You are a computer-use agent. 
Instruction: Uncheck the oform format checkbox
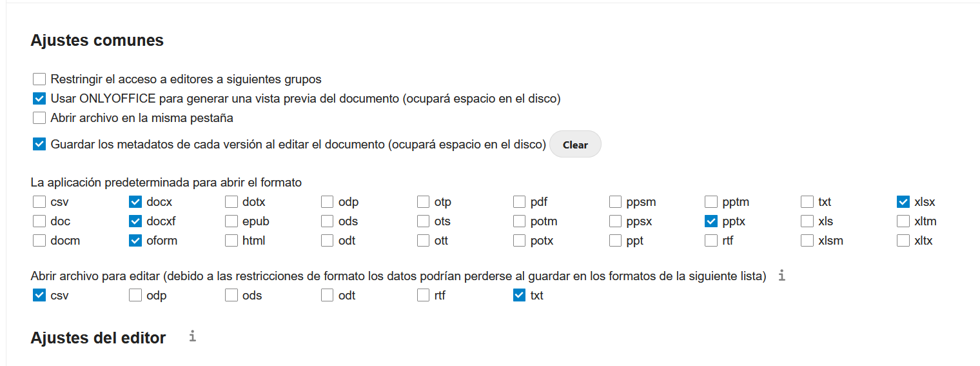click(135, 241)
